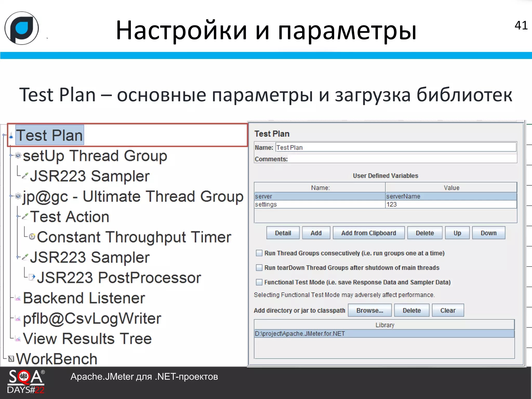Click the Detail button
The image size is (532, 399).
point(283,233)
